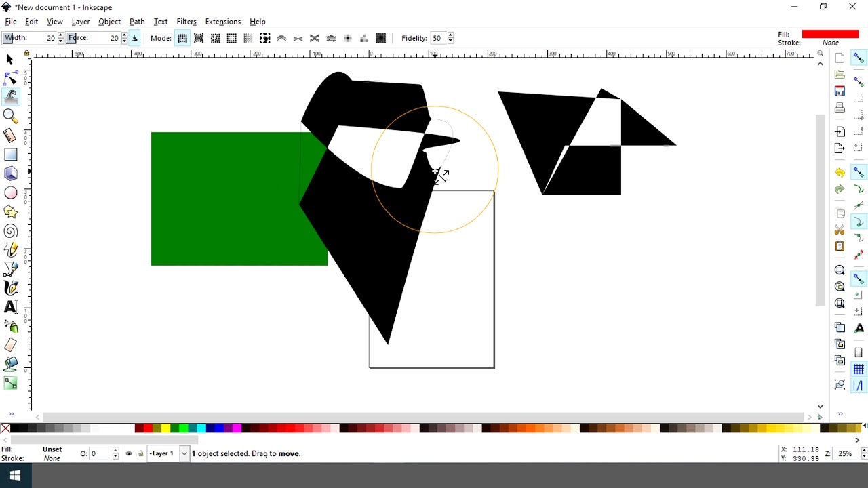The width and height of the screenshot is (868, 488).
Task: Click the New document icon
Action: pyautogui.click(x=840, y=58)
